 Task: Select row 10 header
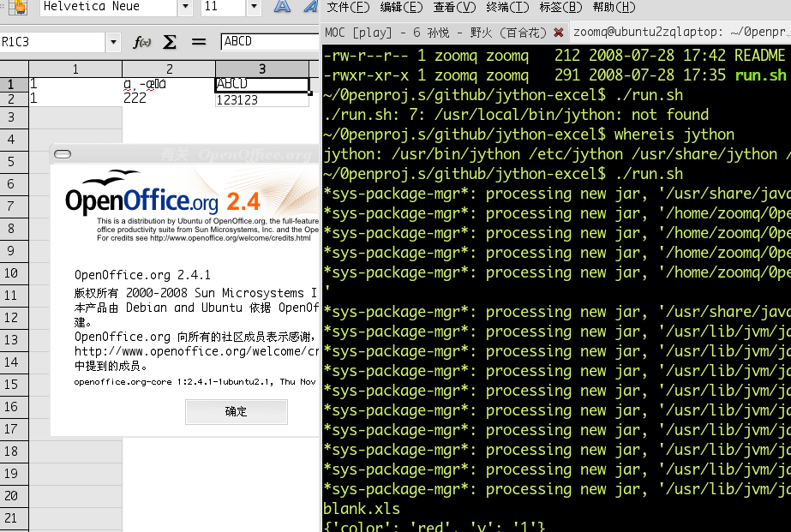[12, 273]
